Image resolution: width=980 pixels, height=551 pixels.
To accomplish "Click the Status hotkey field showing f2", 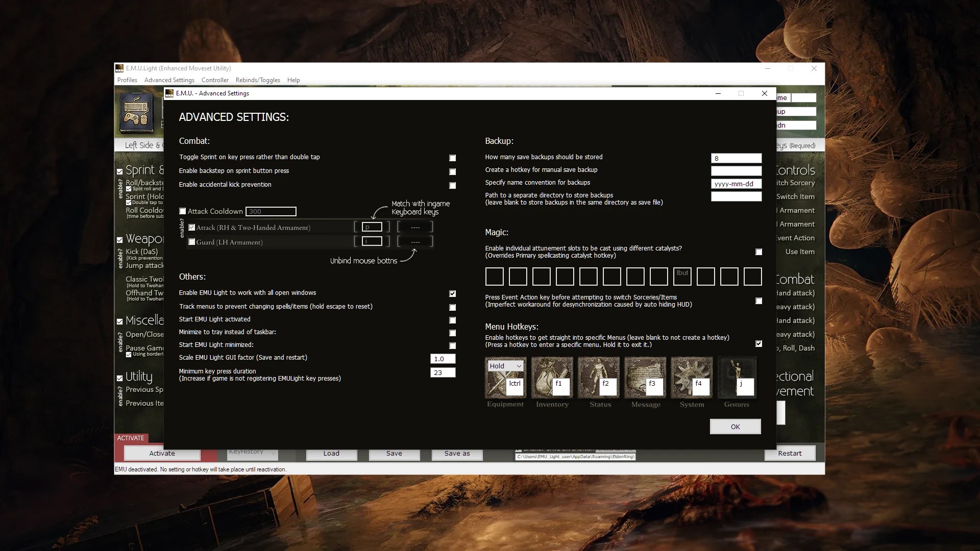I will tap(608, 387).
